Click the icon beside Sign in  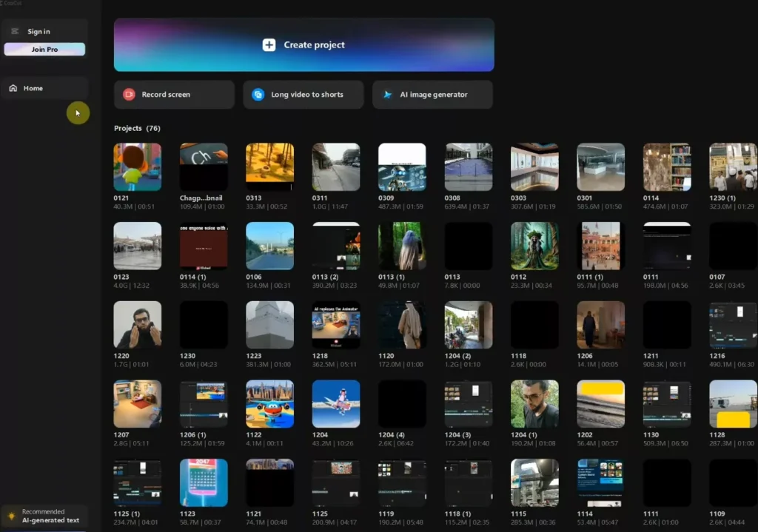coord(15,32)
